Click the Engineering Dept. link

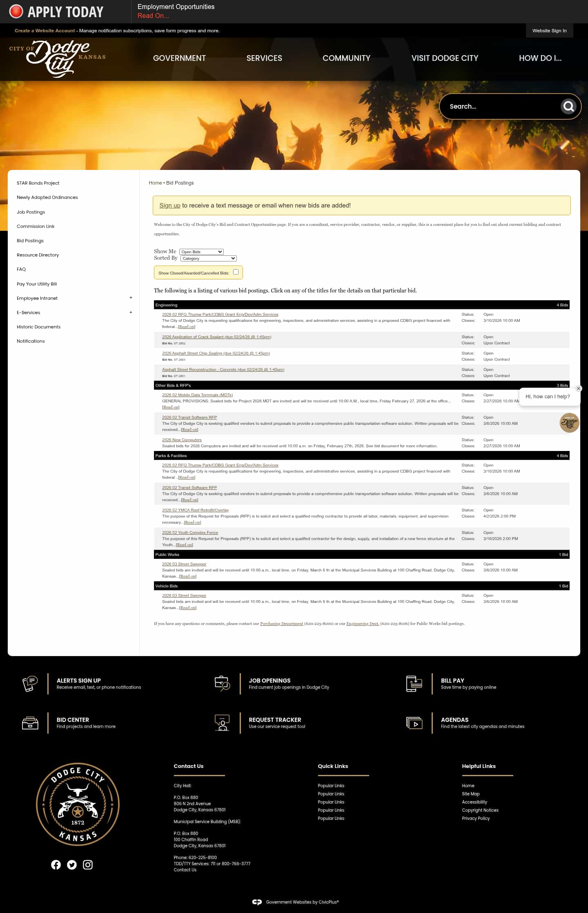tap(363, 624)
